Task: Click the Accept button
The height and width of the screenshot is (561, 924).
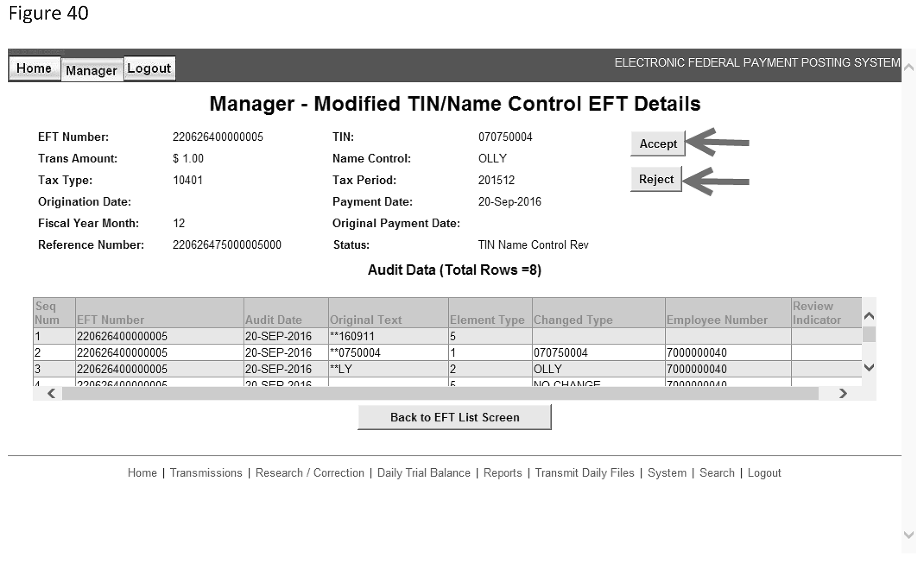Action: point(657,144)
